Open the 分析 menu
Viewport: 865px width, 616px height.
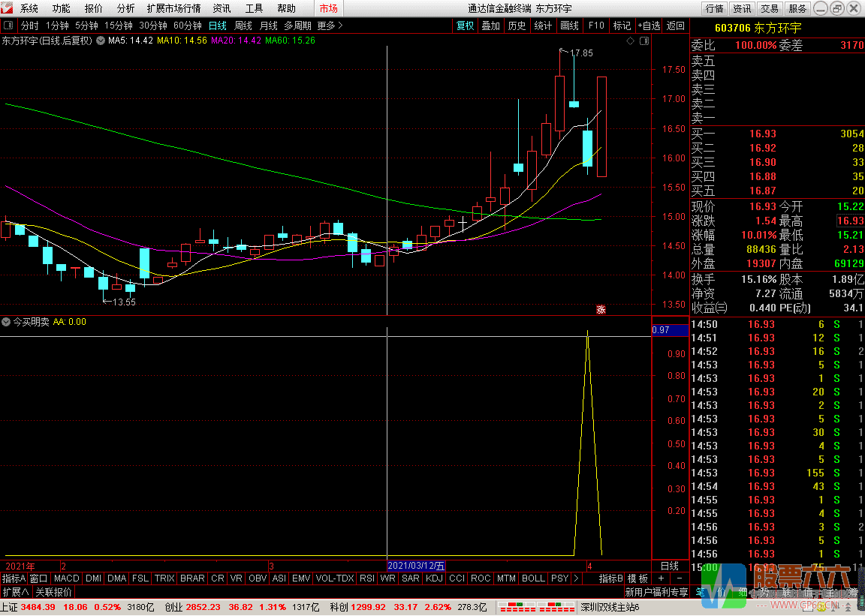[126, 8]
